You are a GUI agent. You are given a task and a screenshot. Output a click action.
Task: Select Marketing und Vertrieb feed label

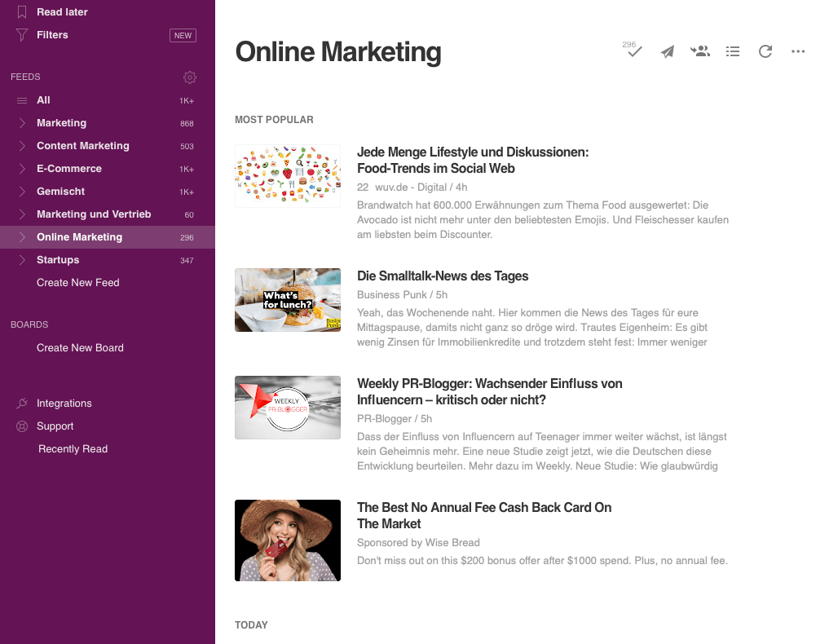[94, 214]
